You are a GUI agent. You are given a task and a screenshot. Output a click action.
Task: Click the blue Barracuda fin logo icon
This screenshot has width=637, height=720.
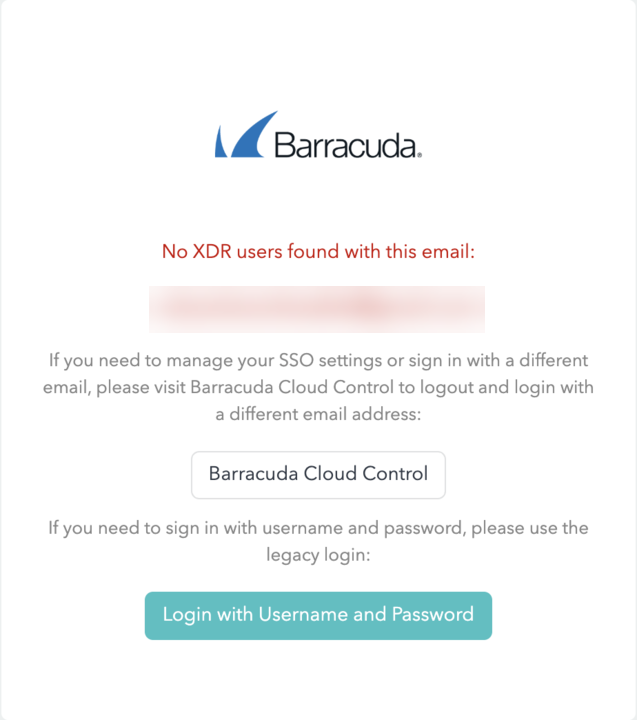pos(238,136)
